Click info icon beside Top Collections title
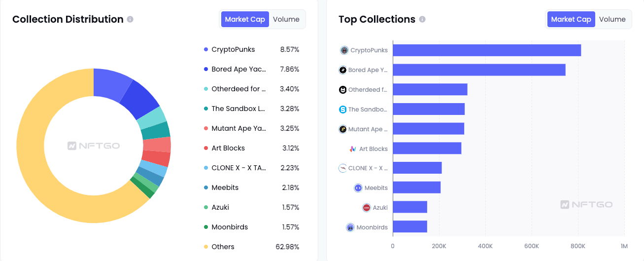 (422, 19)
